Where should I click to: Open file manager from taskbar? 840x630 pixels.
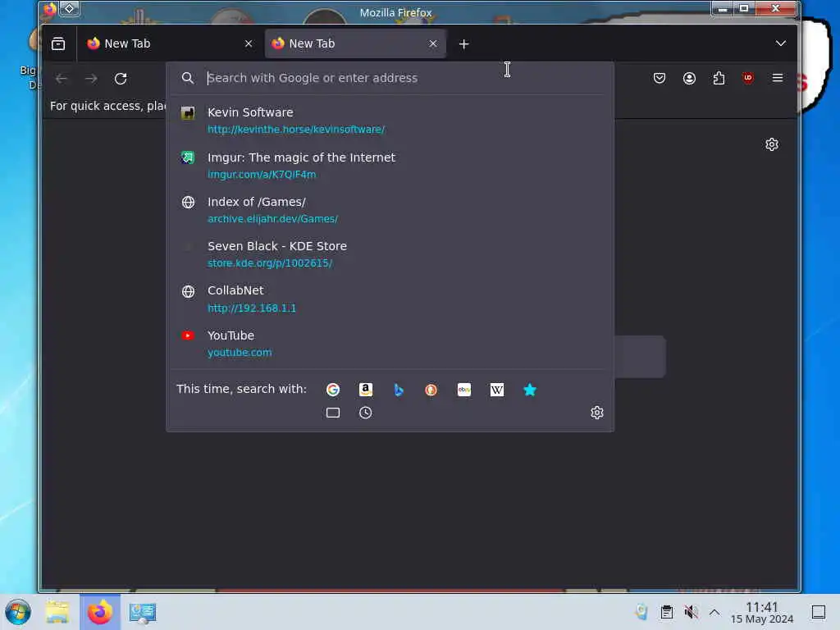tap(57, 612)
